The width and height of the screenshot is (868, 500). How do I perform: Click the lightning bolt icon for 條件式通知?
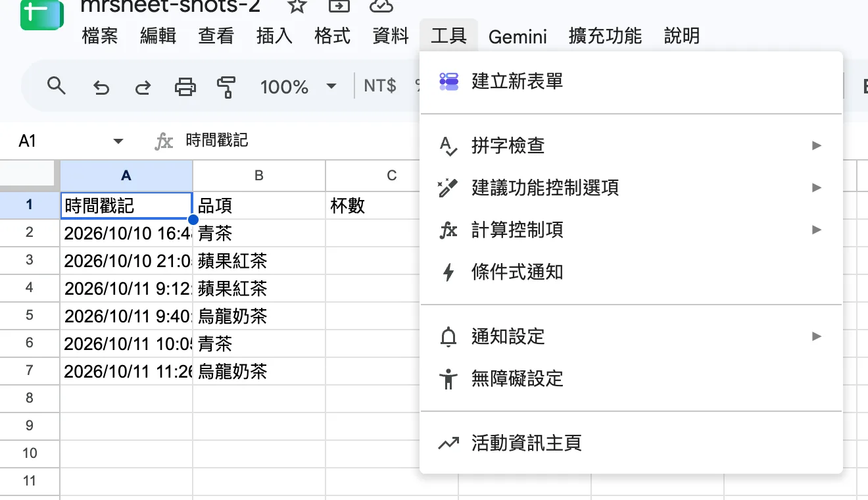448,272
